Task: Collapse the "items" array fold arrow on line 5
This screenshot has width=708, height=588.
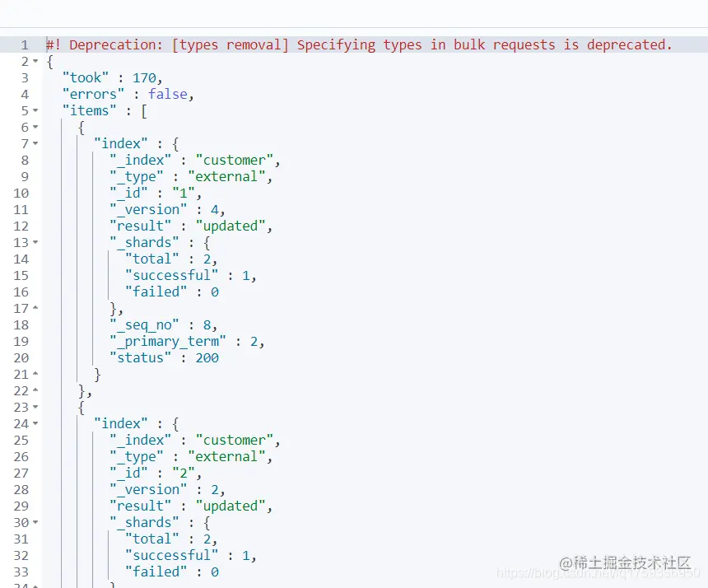Action: [x=35, y=110]
